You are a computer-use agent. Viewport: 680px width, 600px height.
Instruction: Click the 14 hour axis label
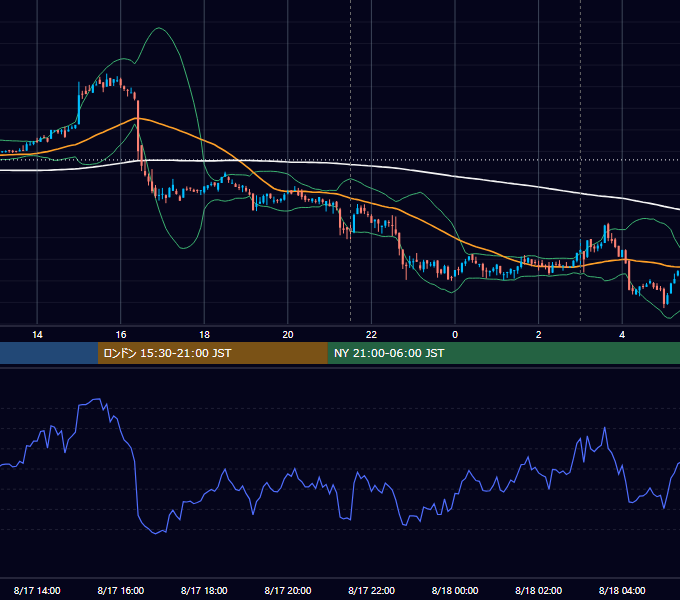[x=37, y=335]
